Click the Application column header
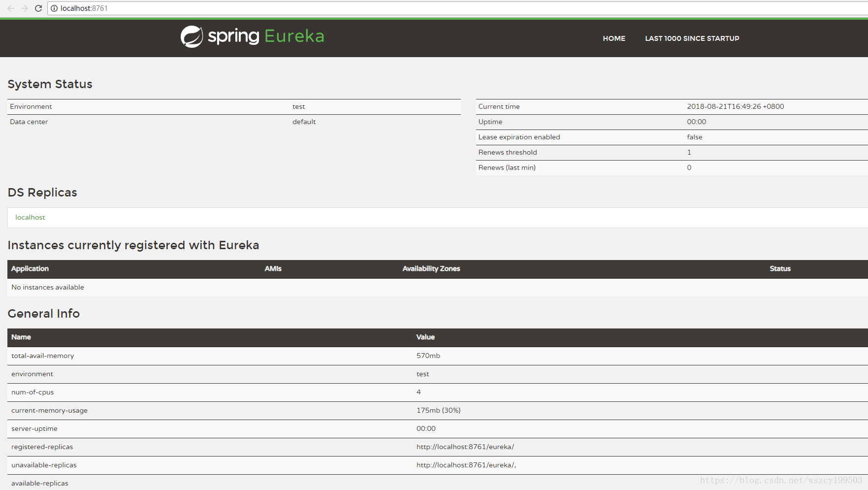The height and width of the screenshot is (490, 868). point(30,268)
